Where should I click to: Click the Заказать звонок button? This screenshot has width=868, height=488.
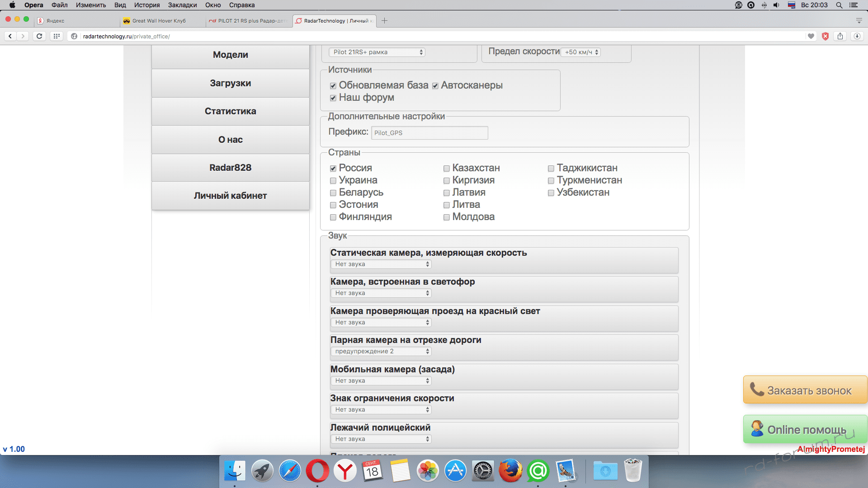pos(805,390)
